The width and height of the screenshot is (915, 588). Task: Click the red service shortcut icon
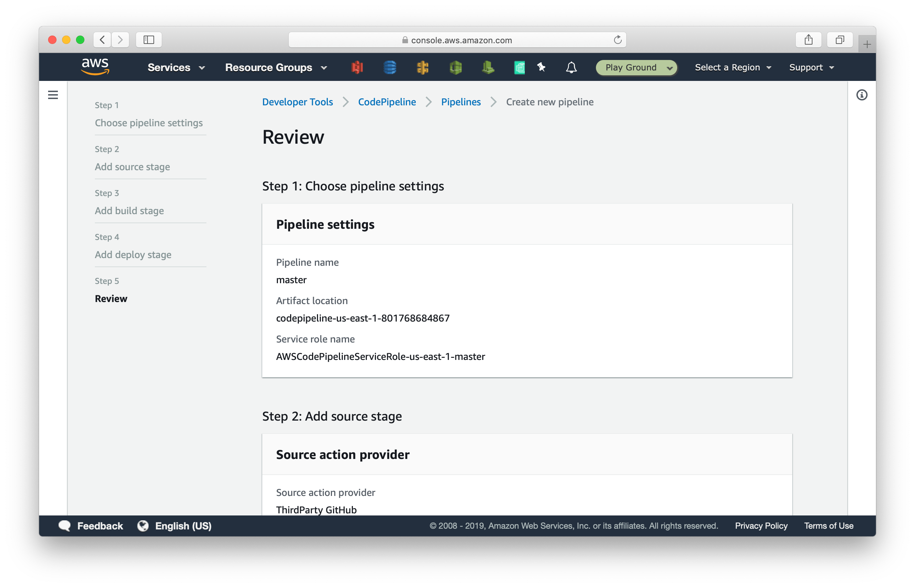pyautogui.click(x=357, y=67)
